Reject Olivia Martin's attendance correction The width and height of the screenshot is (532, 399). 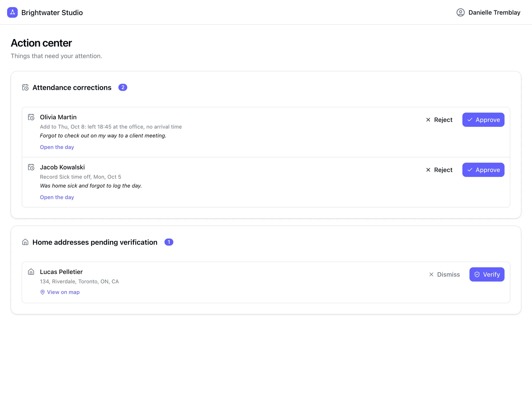pyautogui.click(x=439, y=120)
